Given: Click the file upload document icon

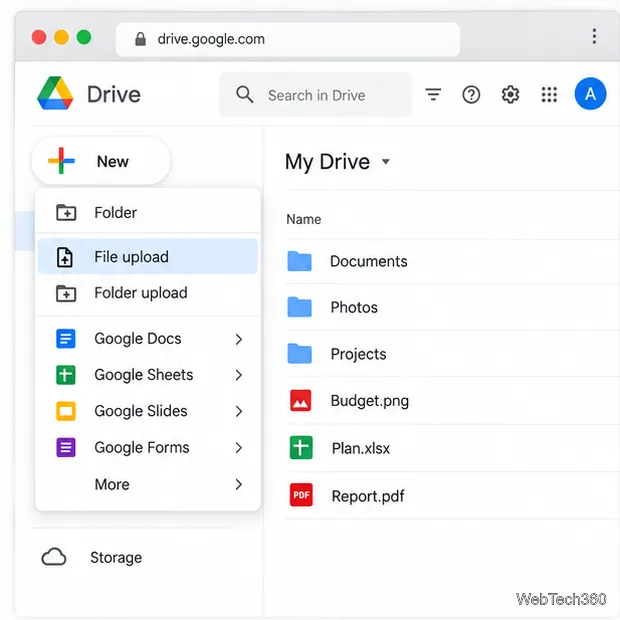Looking at the screenshot, I should click(65, 257).
